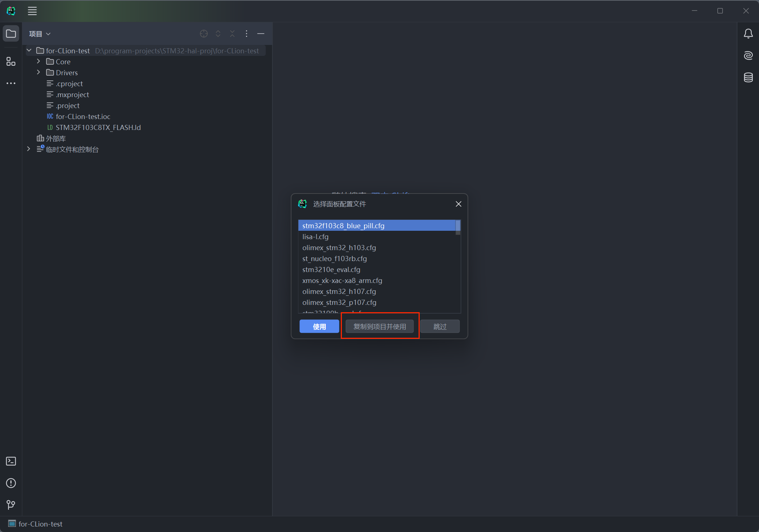The image size is (759, 532).
Task: Hide the project panel with minus icon
Action: coord(261,34)
